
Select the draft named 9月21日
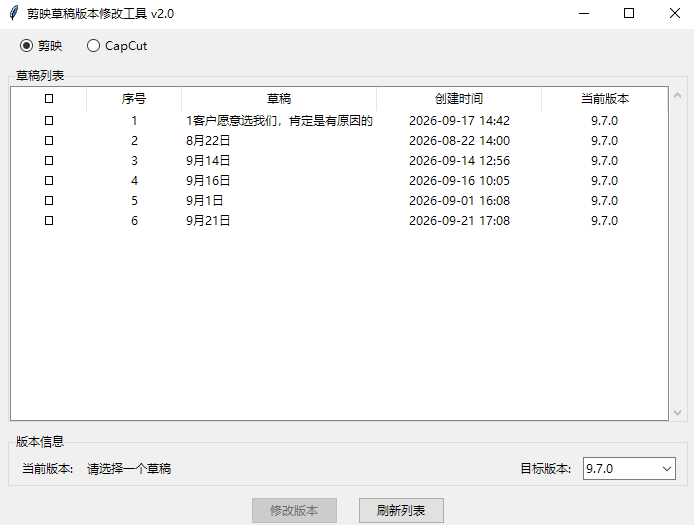pos(208,220)
